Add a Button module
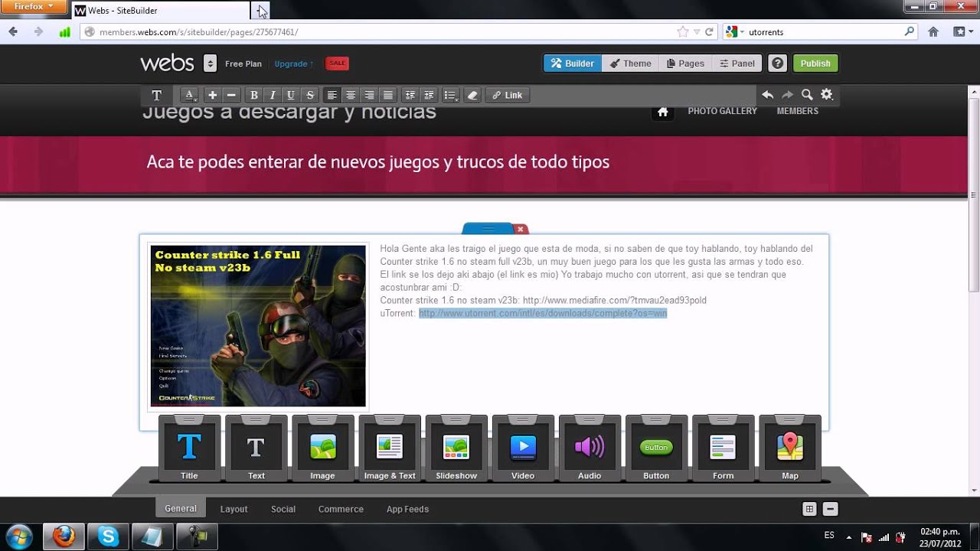Screen dimensions: 980x551 656,448
